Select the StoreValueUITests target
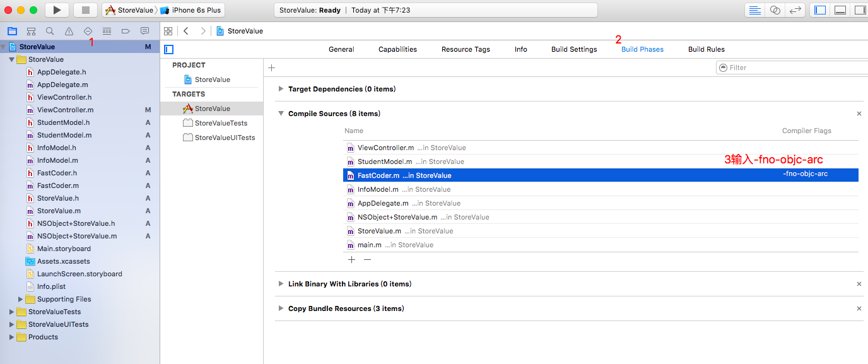The height and width of the screenshot is (364, 868). [x=220, y=138]
